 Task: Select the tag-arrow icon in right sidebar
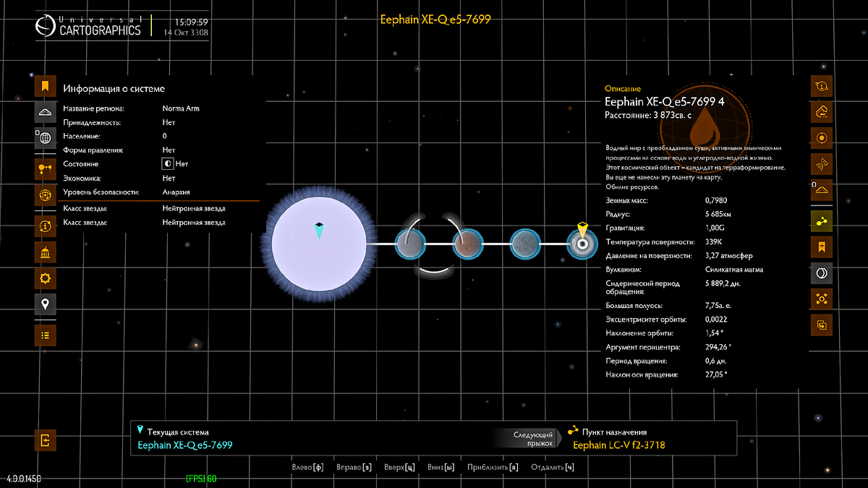pyautogui.click(x=822, y=112)
